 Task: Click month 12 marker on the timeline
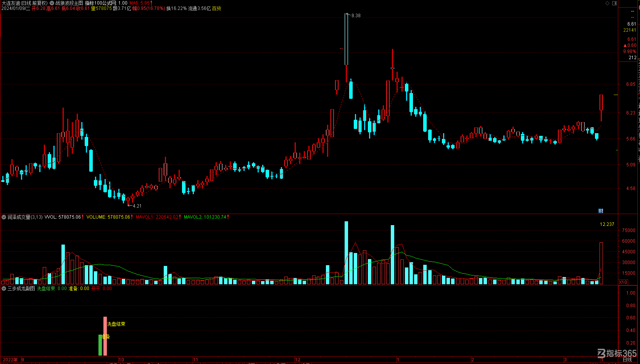(298, 359)
